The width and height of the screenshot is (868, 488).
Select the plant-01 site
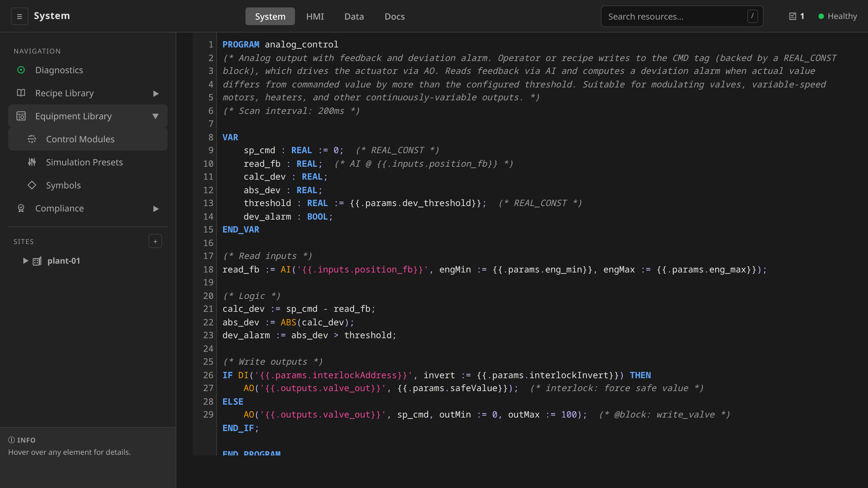64,261
